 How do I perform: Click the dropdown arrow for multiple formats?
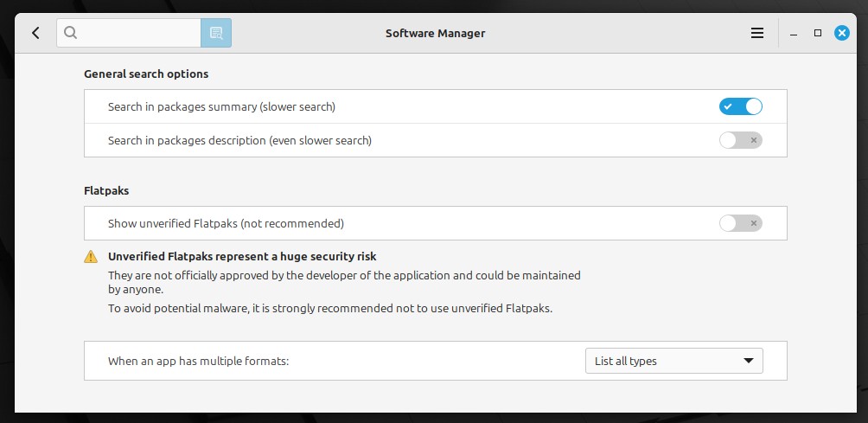coord(749,361)
